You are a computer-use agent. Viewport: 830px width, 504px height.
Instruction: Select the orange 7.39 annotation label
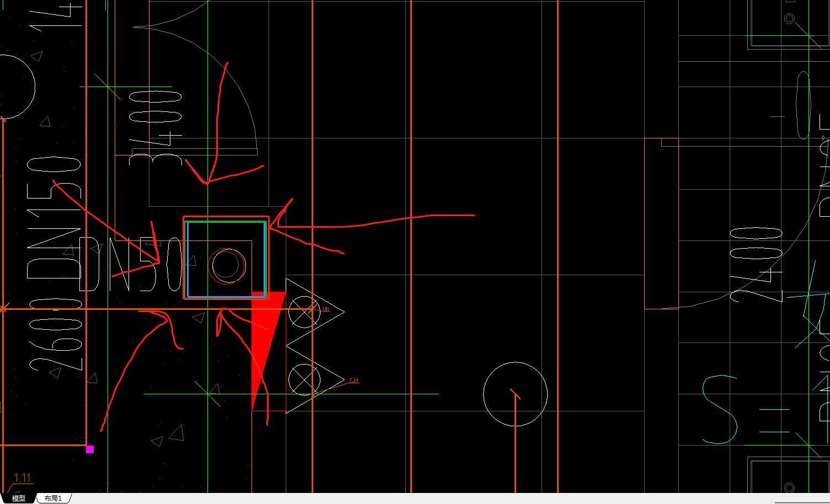click(x=354, y=380)
